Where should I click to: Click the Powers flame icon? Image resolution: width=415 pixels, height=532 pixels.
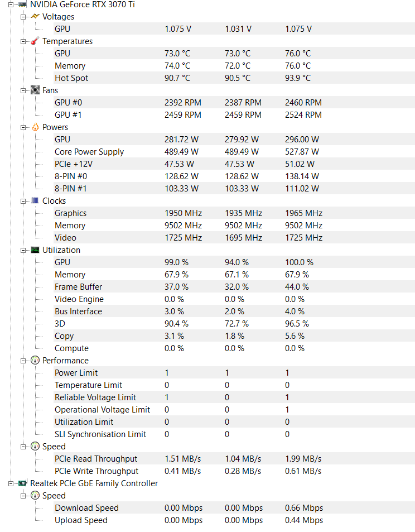point(35,127)
